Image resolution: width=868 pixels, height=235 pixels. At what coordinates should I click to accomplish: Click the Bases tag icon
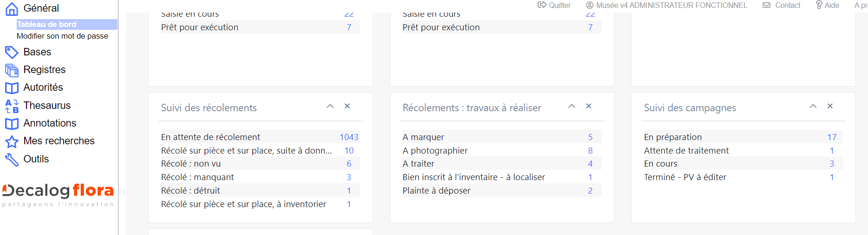(x=12, y=52)
